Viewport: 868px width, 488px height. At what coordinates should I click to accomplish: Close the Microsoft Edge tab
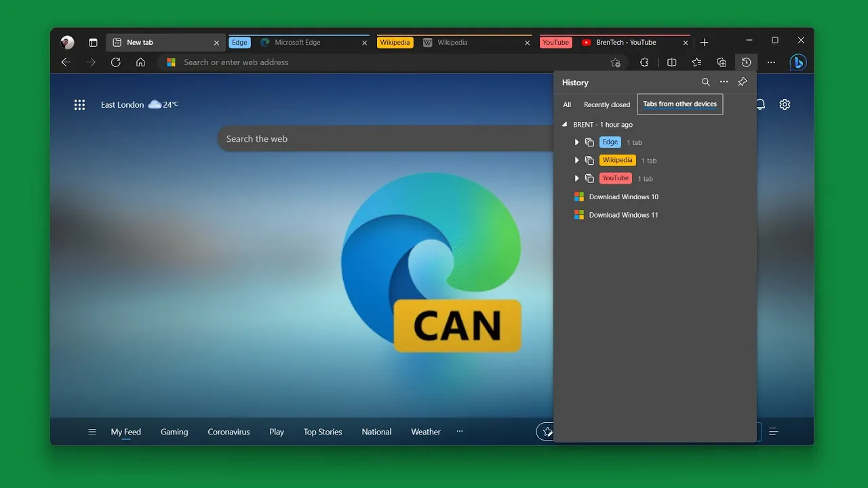click(x=364, y=43)
